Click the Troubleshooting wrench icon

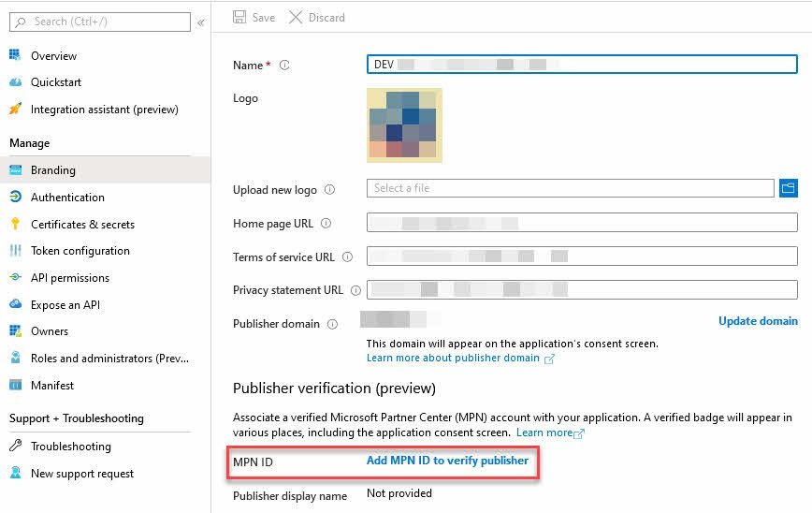click(16, 446)
